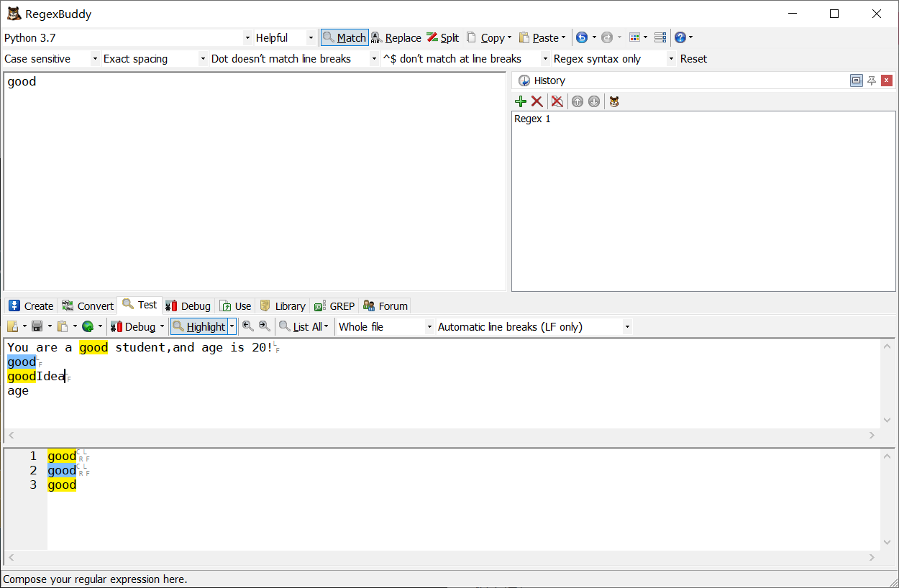
Task: Select result row 1 good
Action: pos(62,456)
